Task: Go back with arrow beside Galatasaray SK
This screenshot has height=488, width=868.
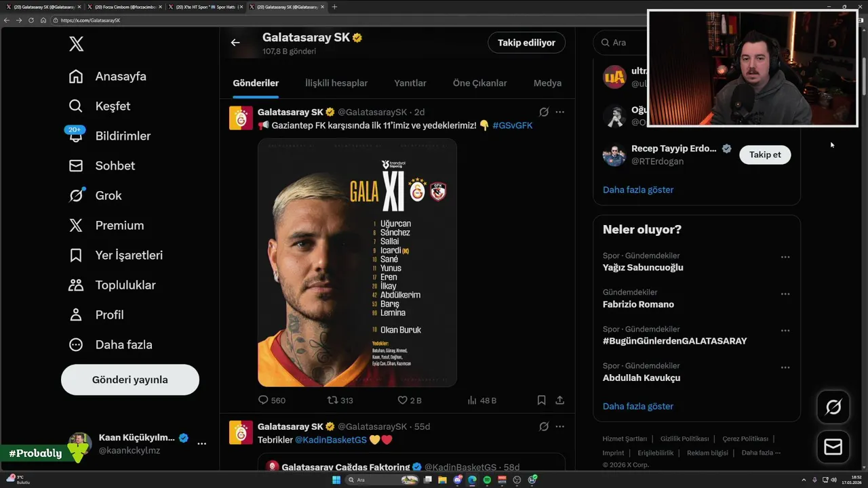Action: (x=235, y=43)
